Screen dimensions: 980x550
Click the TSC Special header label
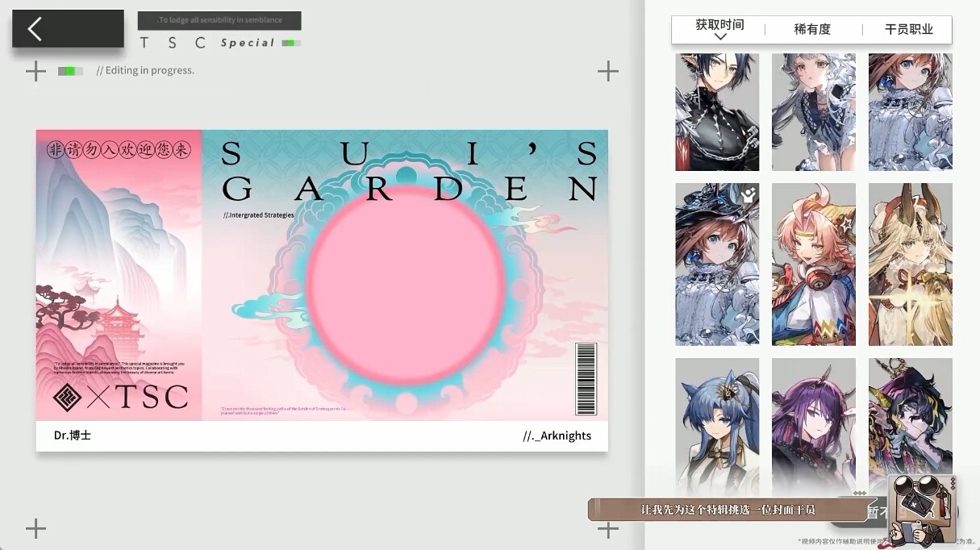[207, 43]
